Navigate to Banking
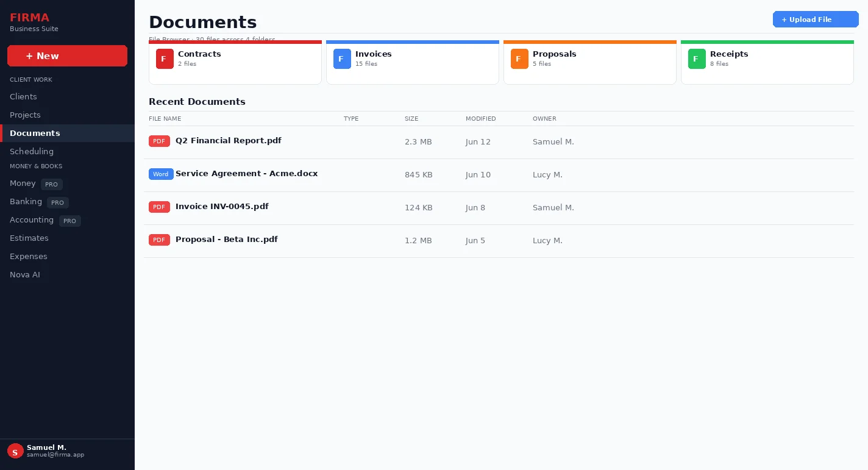This screenshot has width=868, height=470. 26,202
